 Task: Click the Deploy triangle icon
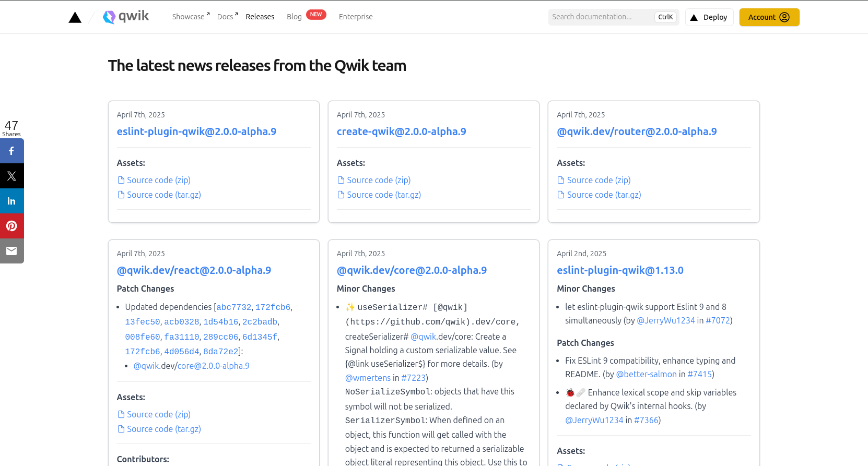click(694, 17)
